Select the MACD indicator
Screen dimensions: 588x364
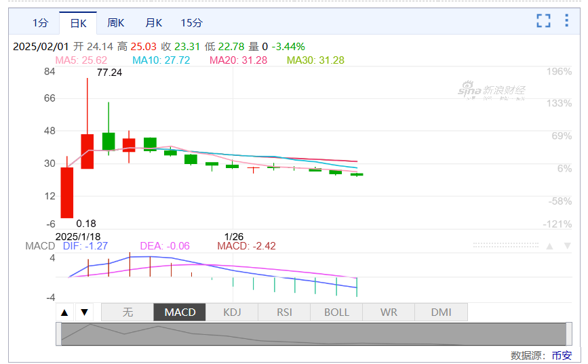[x=180, y=312]
